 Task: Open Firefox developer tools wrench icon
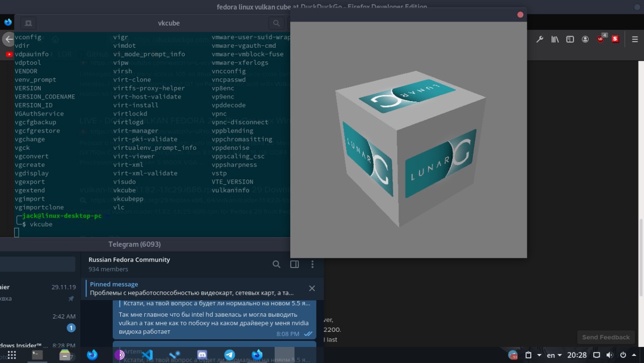[x=540, y=39]
